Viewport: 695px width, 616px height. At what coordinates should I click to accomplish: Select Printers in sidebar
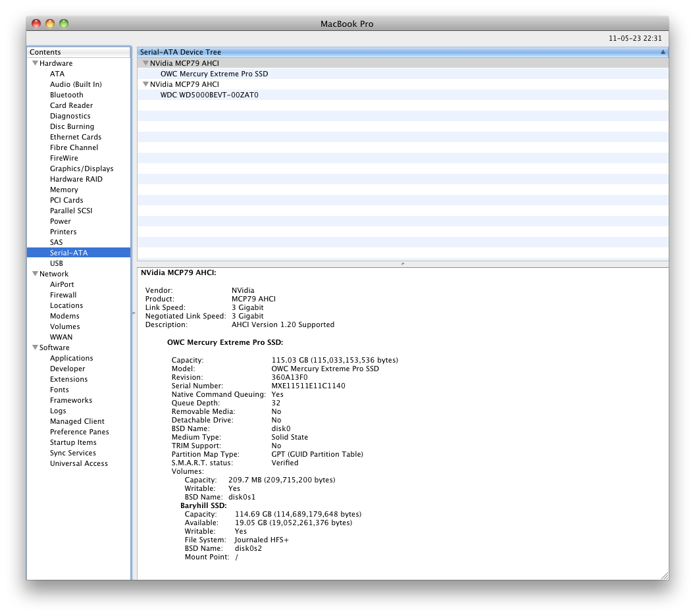pyautogui.click(x=63, y=232)
